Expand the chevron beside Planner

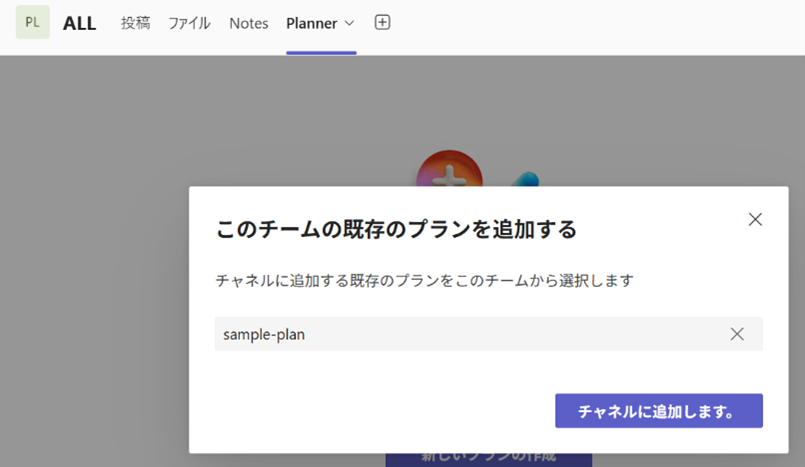[x=349, y=23]
